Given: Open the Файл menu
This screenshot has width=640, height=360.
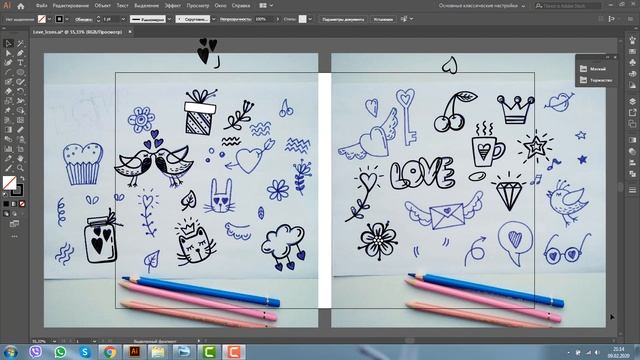Looking at the screenshot, I should [x=42, y=6].
